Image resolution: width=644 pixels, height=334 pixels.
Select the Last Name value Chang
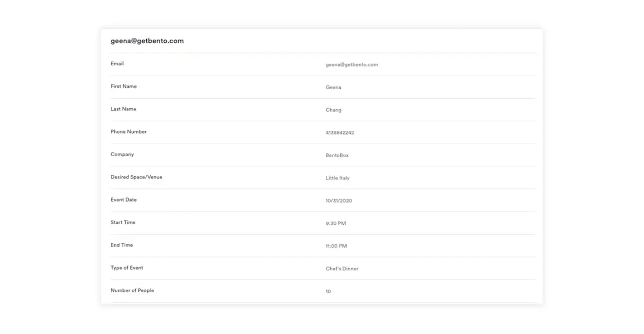pyautogui.click(x=333, y=110)
